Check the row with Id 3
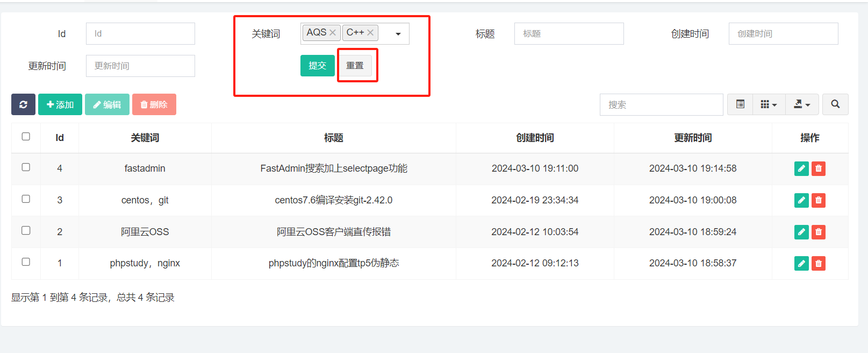Image resolution: width=868 pixels, height=353 pixels. click(x=26, y=199)
